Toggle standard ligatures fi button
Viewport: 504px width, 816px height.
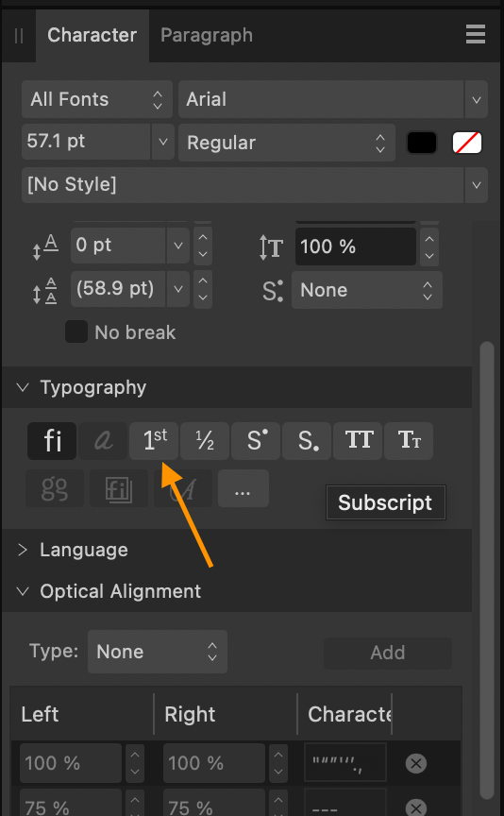click(52, 441)
